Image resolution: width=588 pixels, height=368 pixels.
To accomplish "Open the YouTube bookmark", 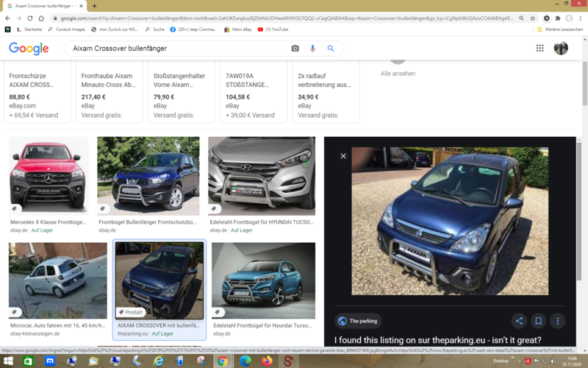I will [x=273, y=29].
